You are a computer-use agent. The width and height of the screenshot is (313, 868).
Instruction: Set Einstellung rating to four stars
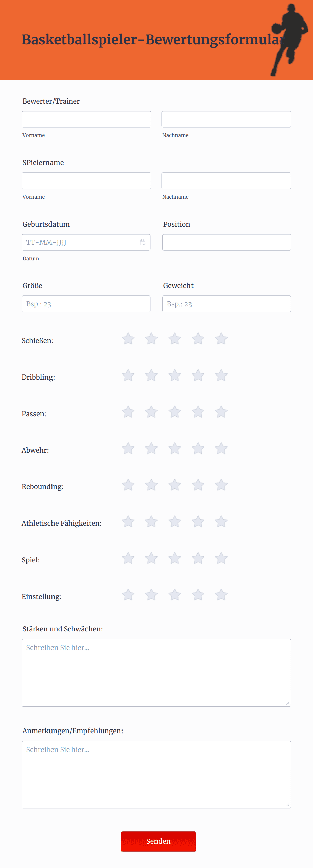coord(198,595)
